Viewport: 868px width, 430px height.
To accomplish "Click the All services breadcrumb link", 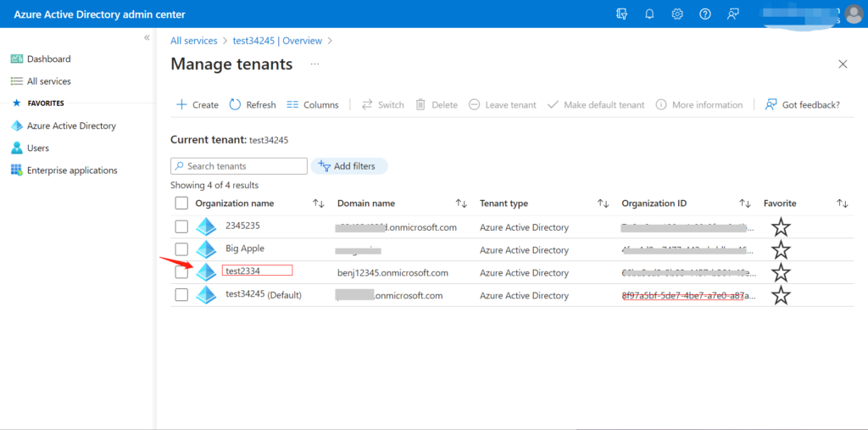I will pos(194,41).
